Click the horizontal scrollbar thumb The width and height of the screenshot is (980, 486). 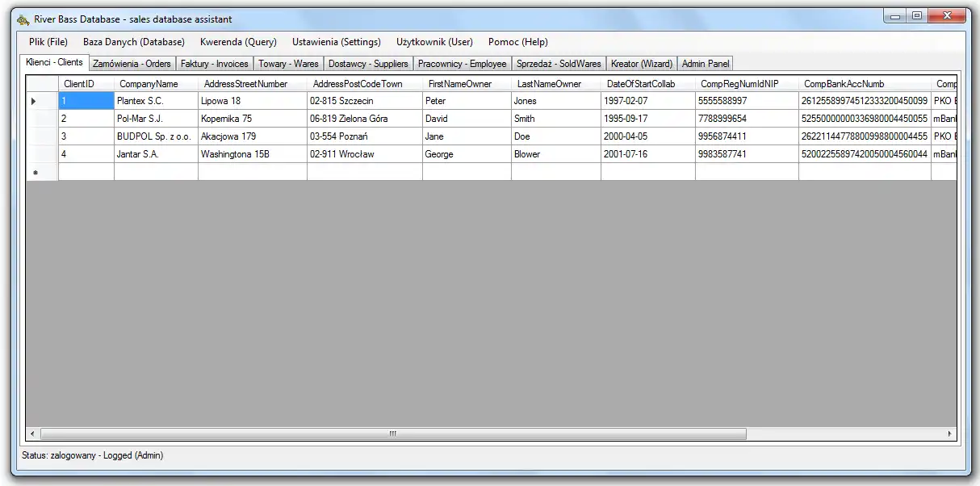[x=393, y=434]
